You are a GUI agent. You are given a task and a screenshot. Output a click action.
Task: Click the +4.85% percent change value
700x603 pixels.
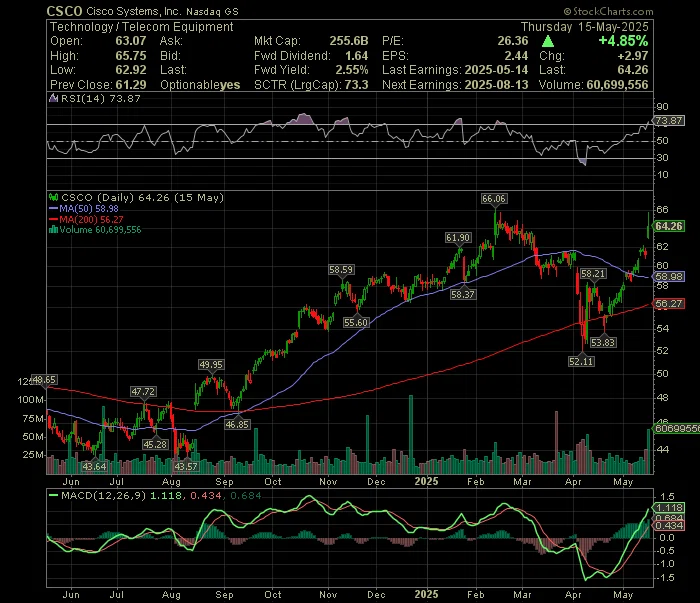[623, 41]
